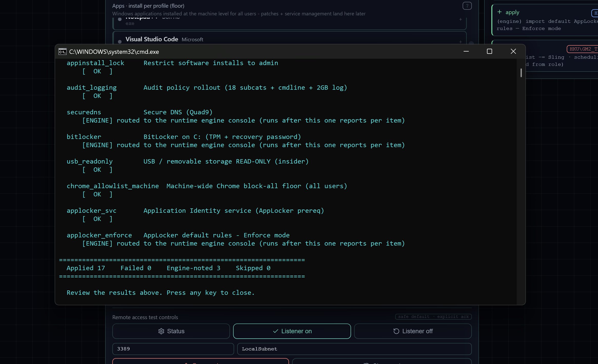
Task: Click 'Review the results above' prompt line
Action: pyautogui.click(x=161, y=292)
